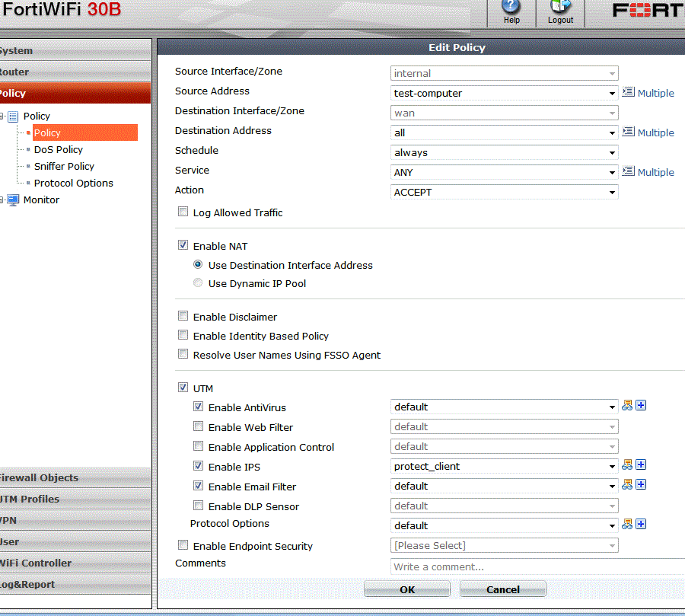Toggle the Enable Web Filter checkbox

click(198, 427)
